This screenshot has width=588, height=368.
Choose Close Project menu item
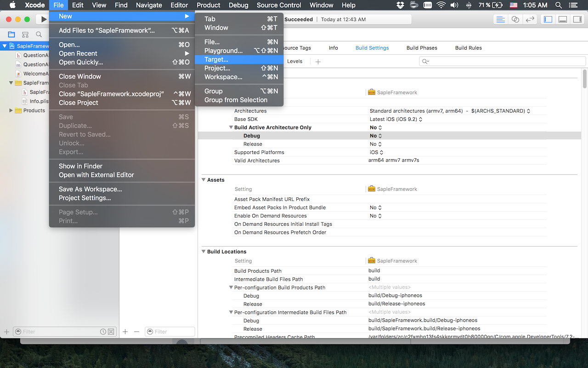pyautogui.click(x=122, y=103)
